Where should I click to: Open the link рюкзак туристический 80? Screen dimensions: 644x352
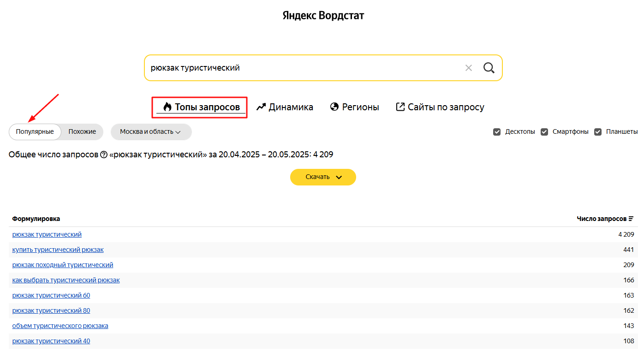(51, 310)
